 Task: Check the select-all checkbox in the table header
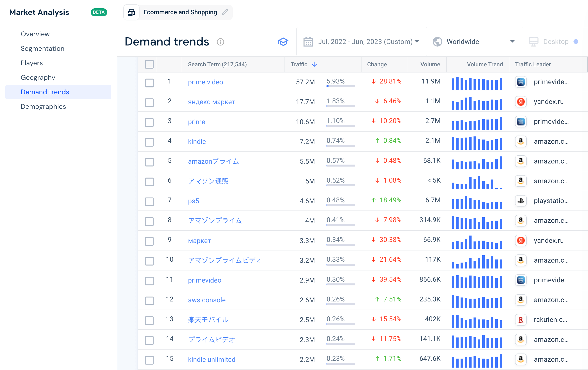(149, 64)
